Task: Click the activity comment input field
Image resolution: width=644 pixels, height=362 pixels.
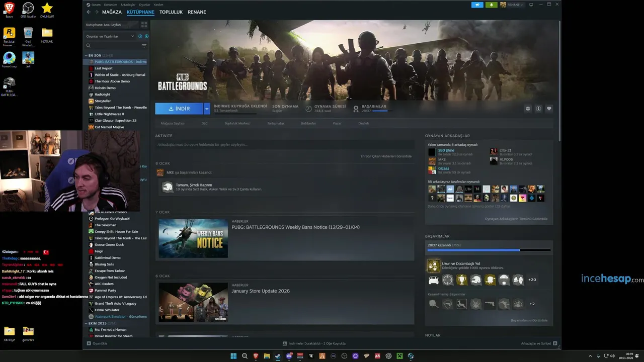Action: [284, 144]
